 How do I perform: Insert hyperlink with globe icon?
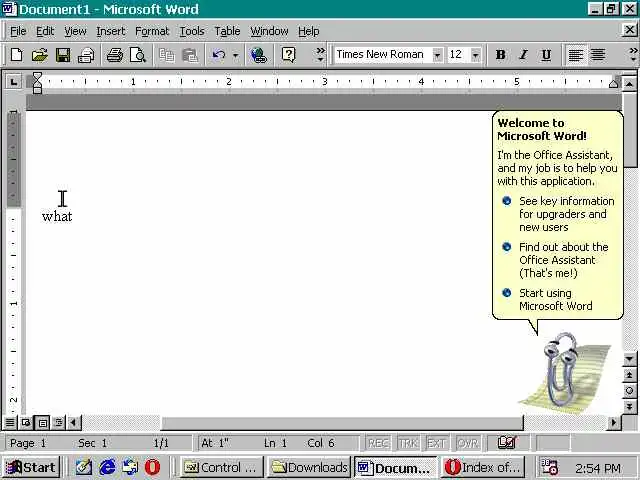tap(258, 55)
